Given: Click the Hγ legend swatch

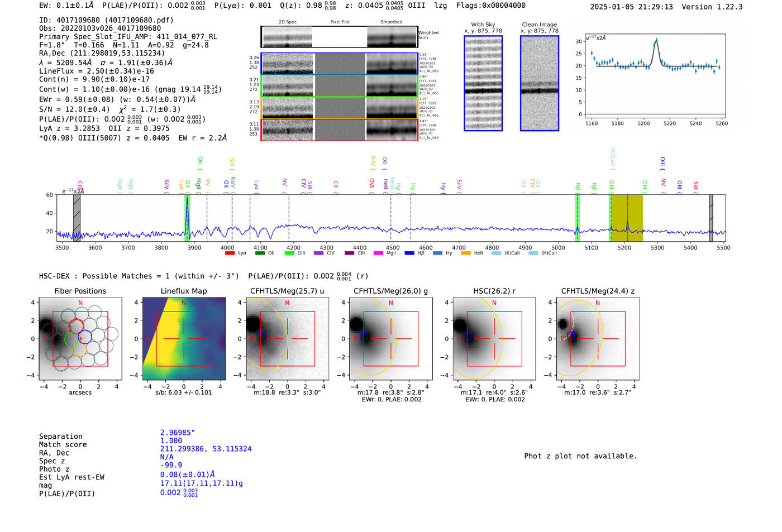Looking at the screenshot, I should point(437,253).
